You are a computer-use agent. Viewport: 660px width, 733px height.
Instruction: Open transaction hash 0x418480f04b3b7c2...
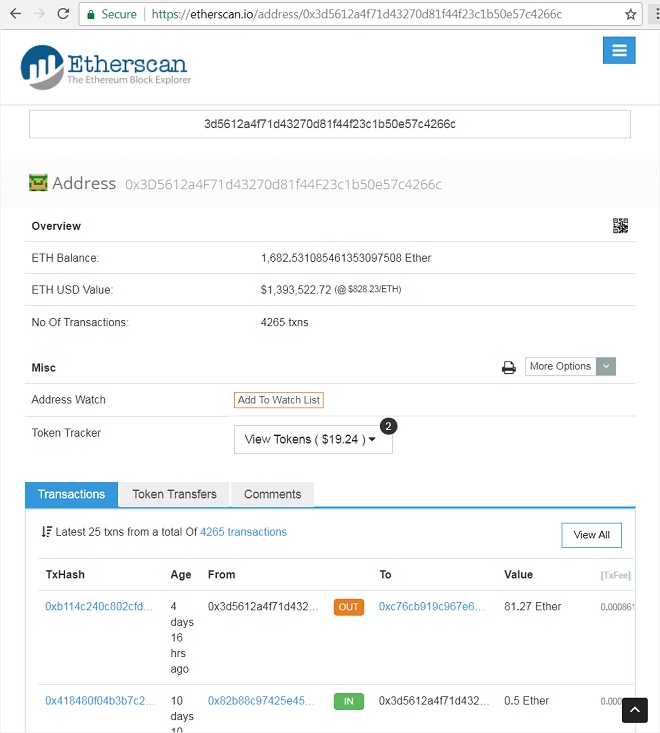(100, 701)
